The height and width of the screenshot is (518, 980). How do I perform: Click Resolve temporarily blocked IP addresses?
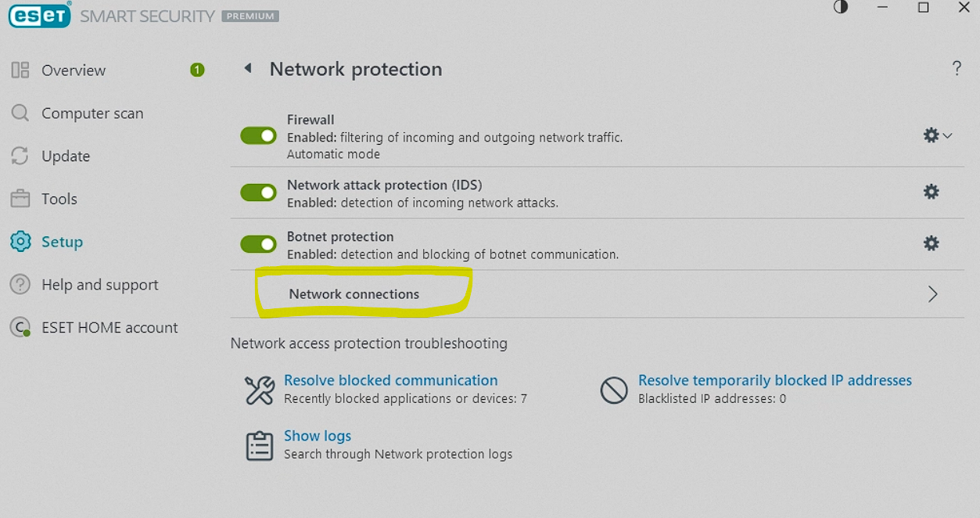click(x=774, y=380)
